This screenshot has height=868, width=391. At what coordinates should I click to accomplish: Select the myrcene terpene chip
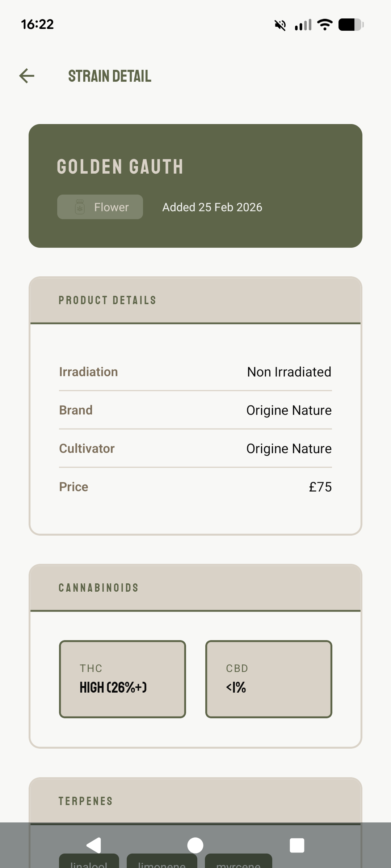pos(238,863)
